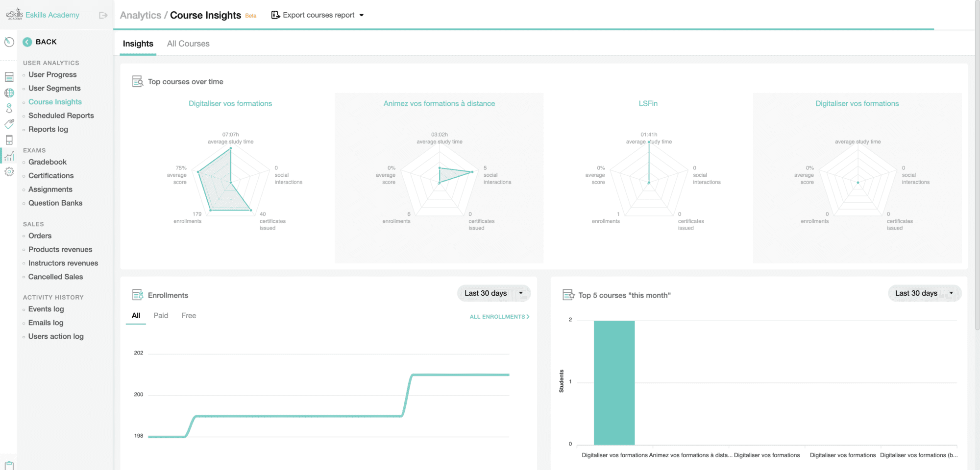Switch enrollments view to Free
Image resolution: width=980 pixels, height=470 pixels.
point(189,315)
